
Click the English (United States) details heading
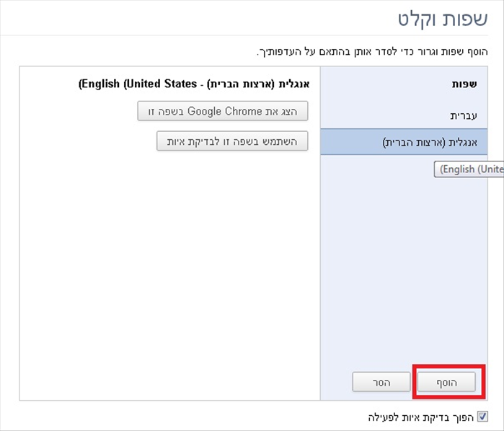194,84
